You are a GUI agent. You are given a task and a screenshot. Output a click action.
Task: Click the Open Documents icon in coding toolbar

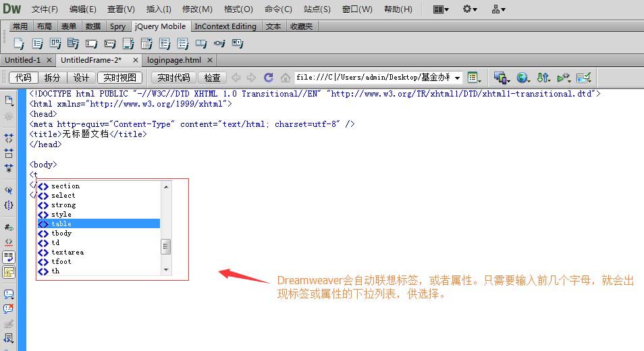coord(9,101)
